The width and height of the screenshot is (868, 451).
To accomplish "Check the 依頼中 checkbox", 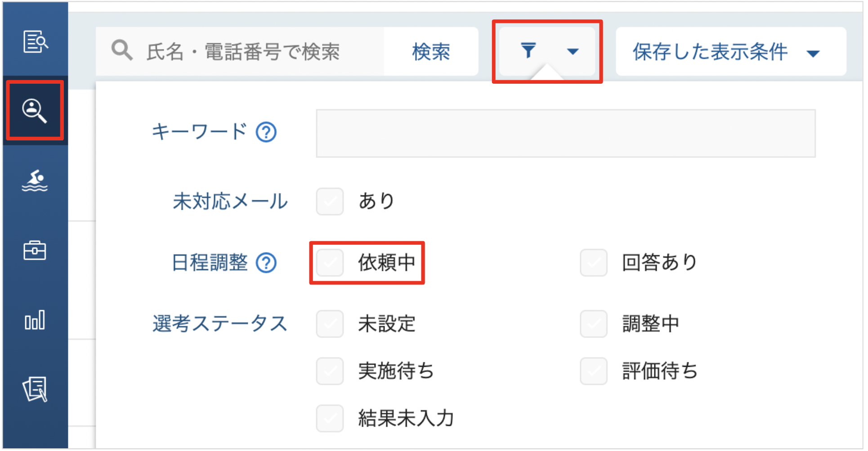I will (330, 263).
